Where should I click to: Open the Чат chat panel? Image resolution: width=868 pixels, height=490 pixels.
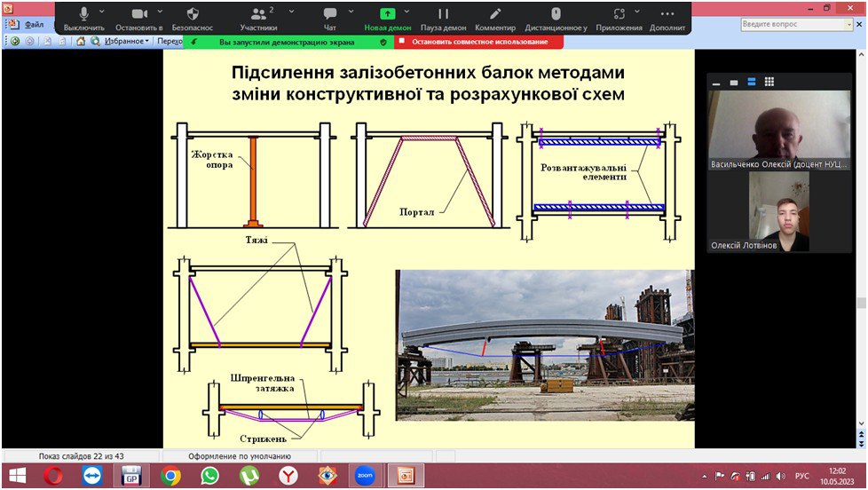click(x=330, y=19)
